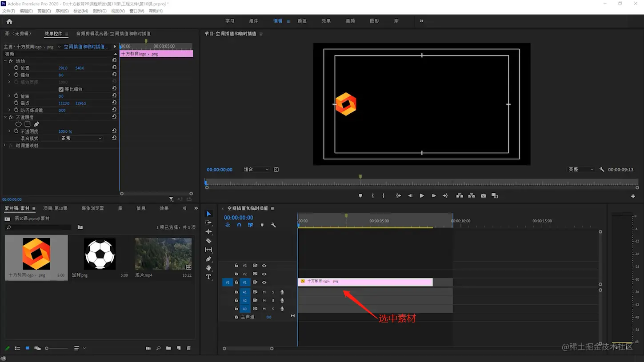Select the Type tool
Image resolution: width=644 pixels, height=362 pixels.
coord(208,277)
